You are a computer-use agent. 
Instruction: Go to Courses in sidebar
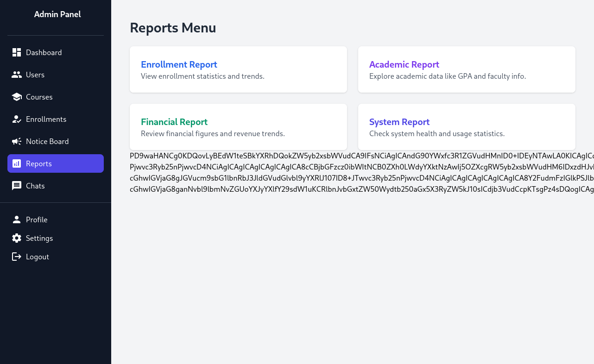click(39, 97)
